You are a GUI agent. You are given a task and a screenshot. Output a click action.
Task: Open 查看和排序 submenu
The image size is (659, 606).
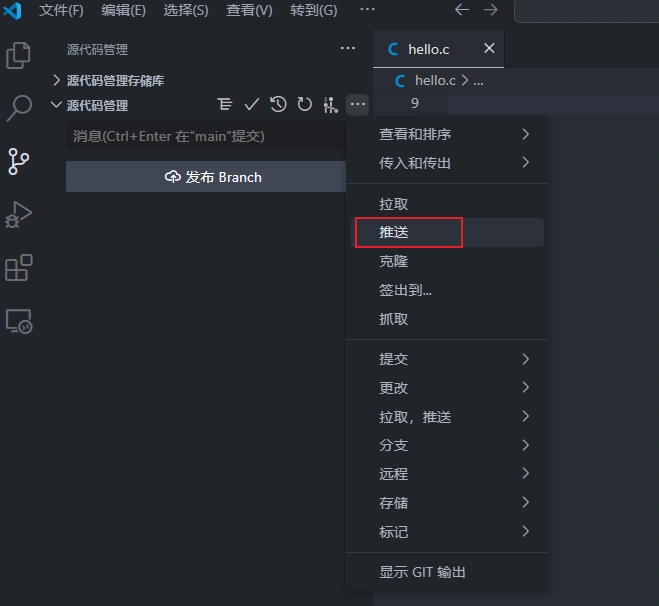[447, 134]
